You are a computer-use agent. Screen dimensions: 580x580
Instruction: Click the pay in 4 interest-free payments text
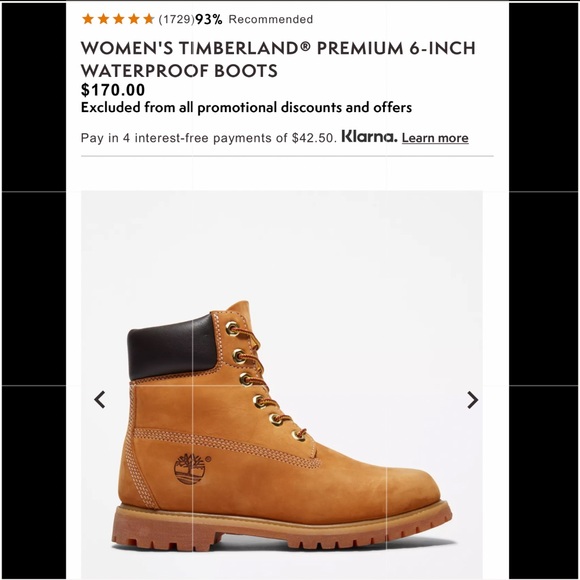point(209,138)
